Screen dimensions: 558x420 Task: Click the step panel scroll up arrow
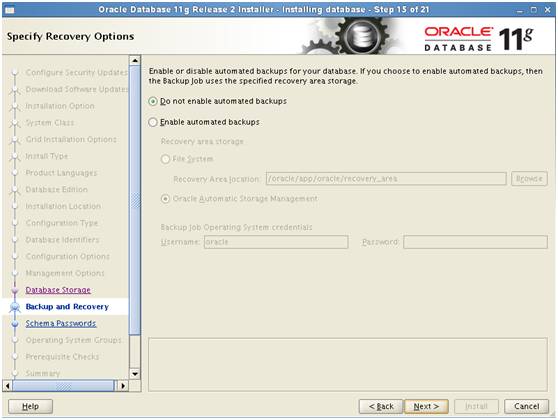click(x=135, y=61)
